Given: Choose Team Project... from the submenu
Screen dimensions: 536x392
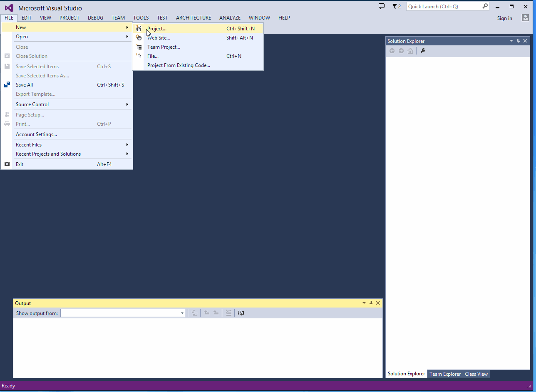Looking at the screenshot, I should point(198,47).
